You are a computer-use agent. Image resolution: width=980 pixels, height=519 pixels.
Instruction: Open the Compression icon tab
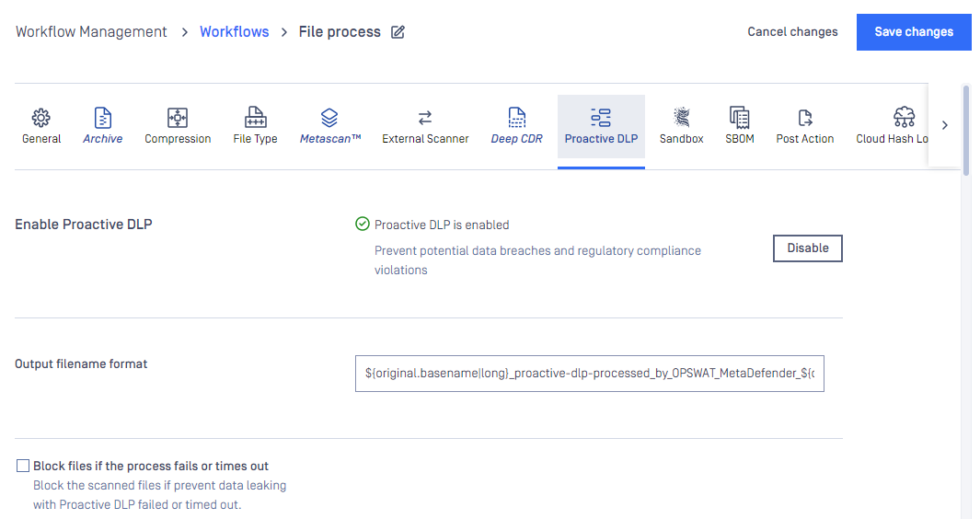point(178,118)
